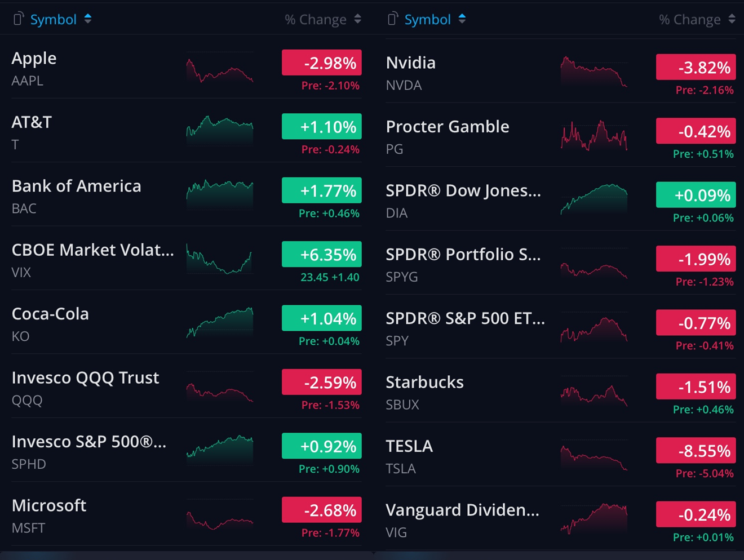Click Nvidia -3.82% change badge
This screenshot has width=744, height=560.
696,67
